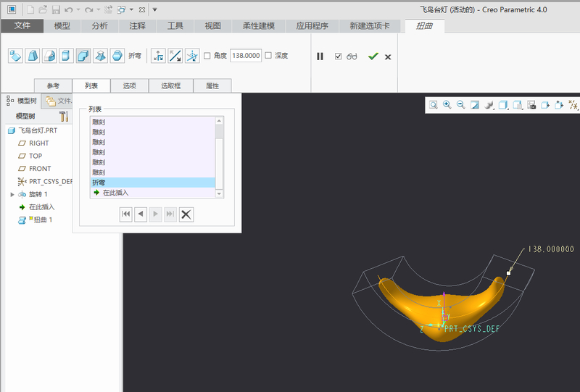The image size is (580, 392).
Task: Select the Sculpt warp tool icon
Action: click(x=117, y=56)
